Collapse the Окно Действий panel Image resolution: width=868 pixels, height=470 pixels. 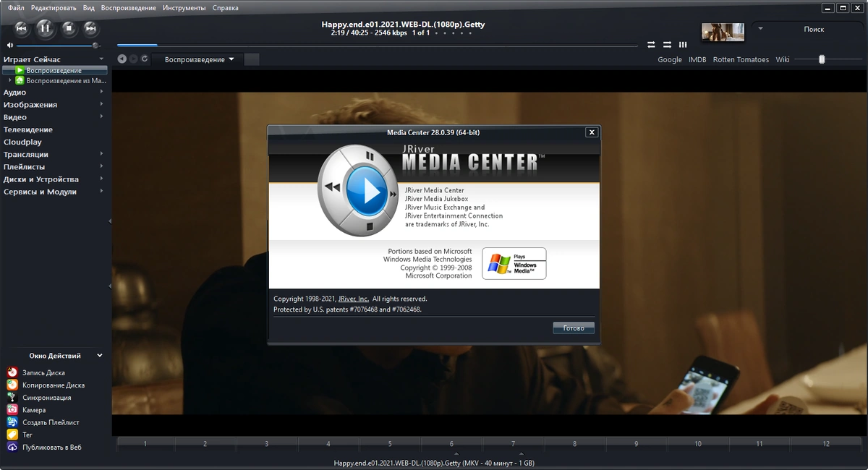pyautogui.click(x=100, y=356)
